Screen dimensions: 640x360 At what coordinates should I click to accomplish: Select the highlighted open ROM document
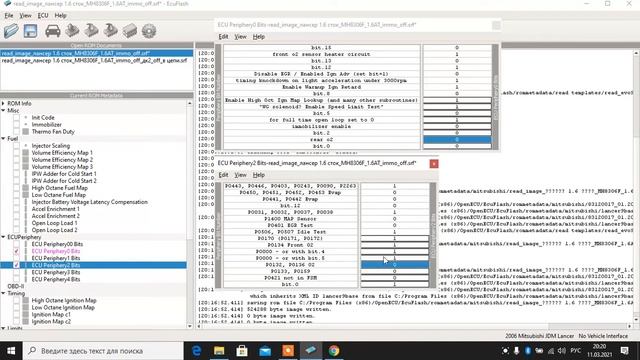click(97, 53)
